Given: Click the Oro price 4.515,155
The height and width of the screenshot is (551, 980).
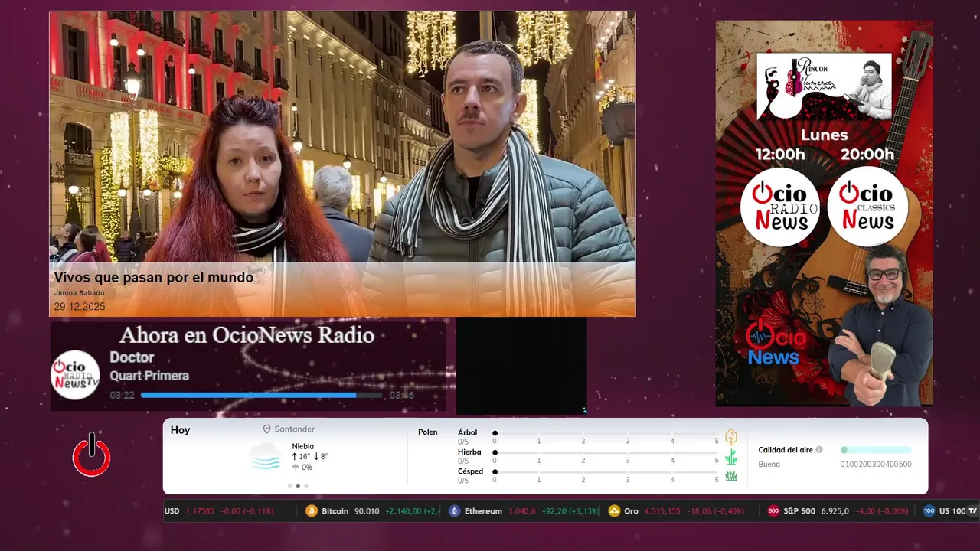Looking at the screenshot, I should [x=662, y=511].
